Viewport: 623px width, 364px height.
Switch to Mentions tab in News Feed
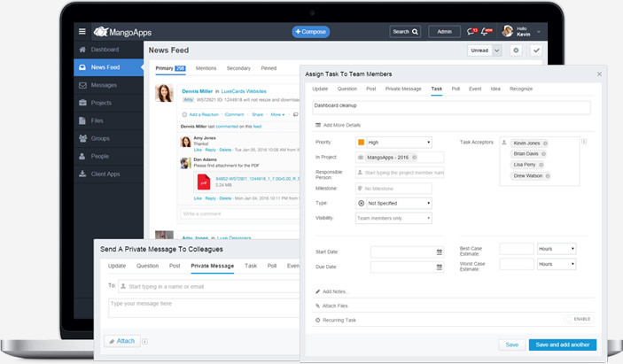tap(206, 68)
